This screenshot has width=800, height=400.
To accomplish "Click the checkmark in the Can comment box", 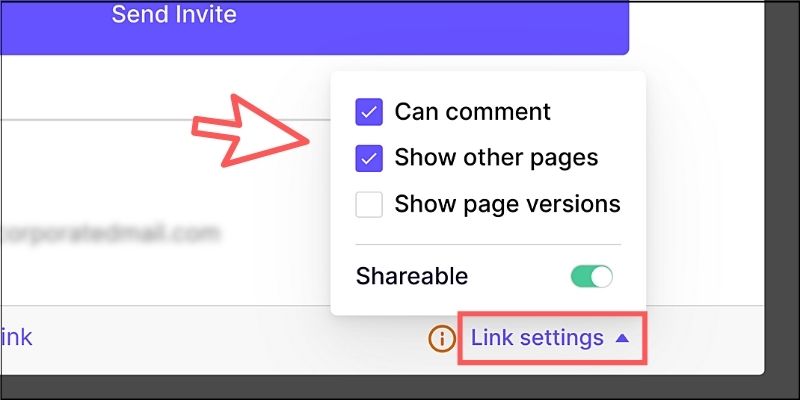I will [369, 112].
